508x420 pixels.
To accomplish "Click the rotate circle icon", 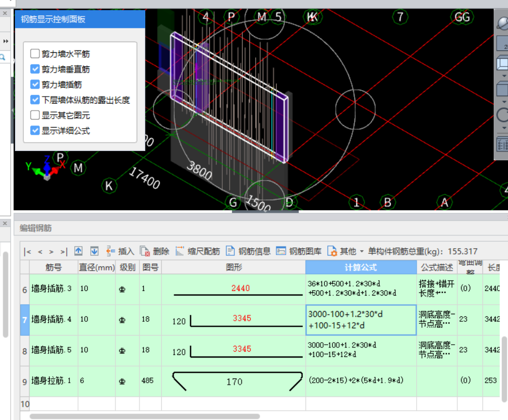I will coord(503,115).
